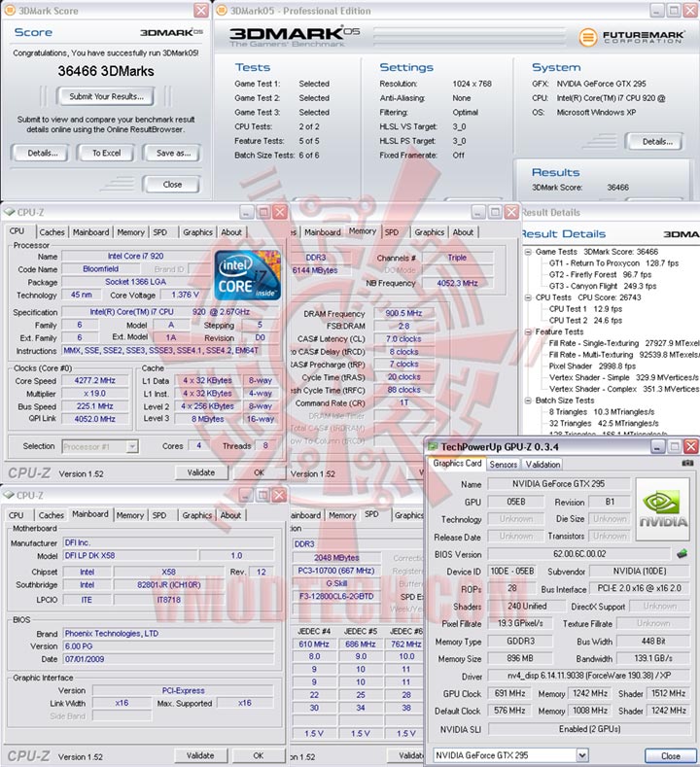700x767 pixels.
Task: Click the 36466 3DMarks score text
Action: tap(106, 71)
